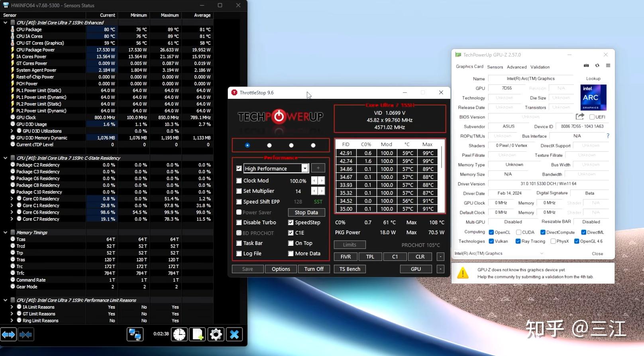Enable the Set Multiplier checkbox
Screen dimensions: 644x356
(239, 191)
